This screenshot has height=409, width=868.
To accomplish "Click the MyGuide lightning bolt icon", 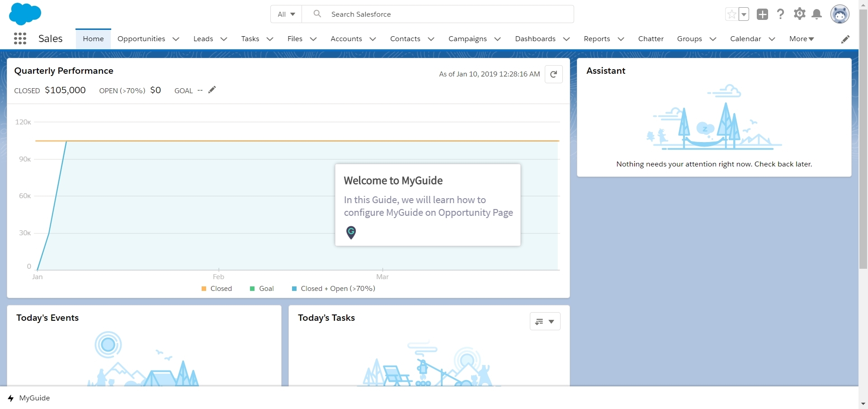I will pyautogui.click(x=11, y=398).
